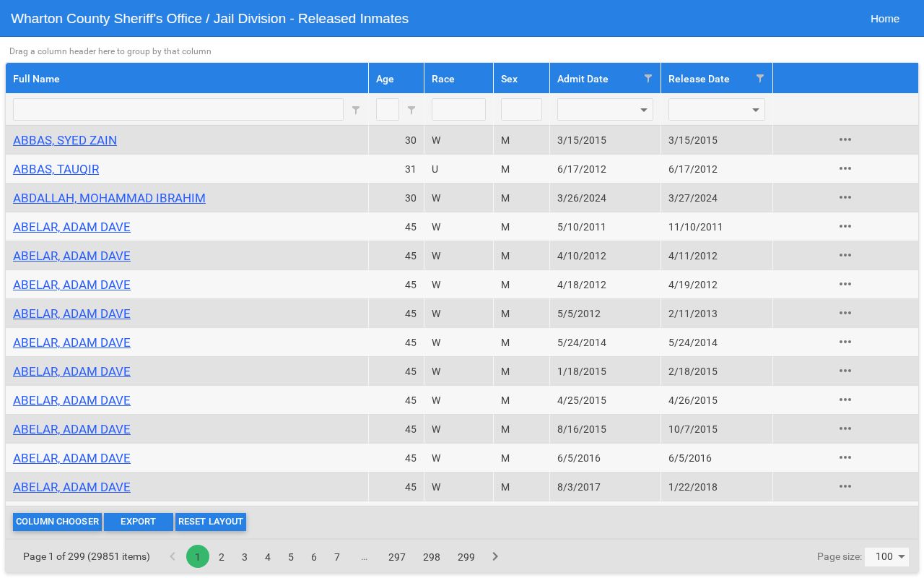
Task: Click the Export button
Action: 138,522
